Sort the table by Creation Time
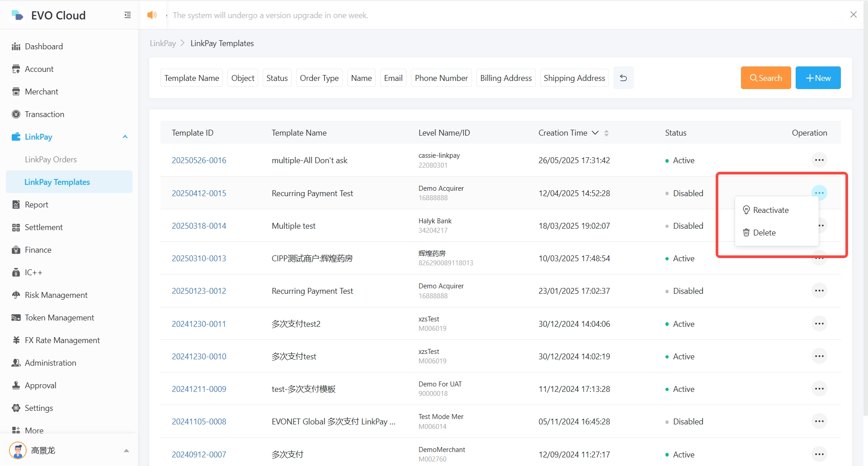The height and width of the screenshot is (466, 868). point(606,133)
